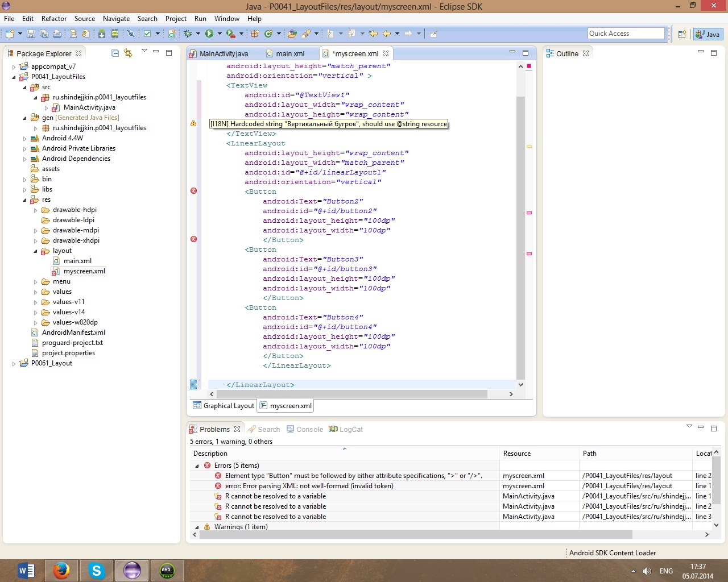Click the New Java Package icon
This screenshot has height=582, width=728.
click(x=255, y=34)
